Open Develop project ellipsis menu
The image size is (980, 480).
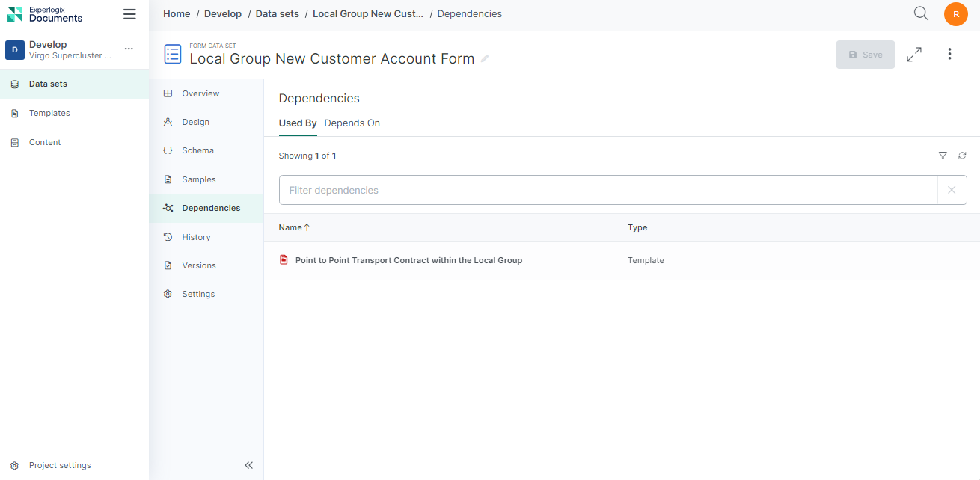point(129,49)
